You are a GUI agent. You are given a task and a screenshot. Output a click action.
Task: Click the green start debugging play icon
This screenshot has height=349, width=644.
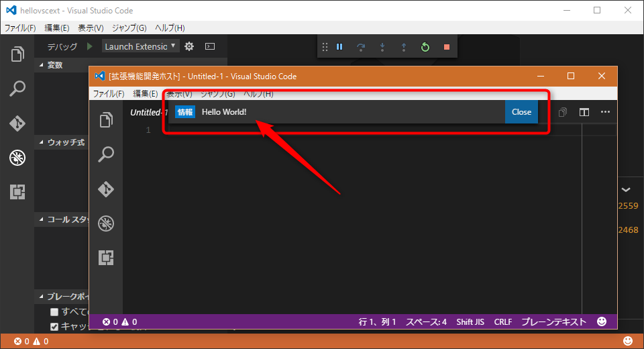click(x=89, y=46)
